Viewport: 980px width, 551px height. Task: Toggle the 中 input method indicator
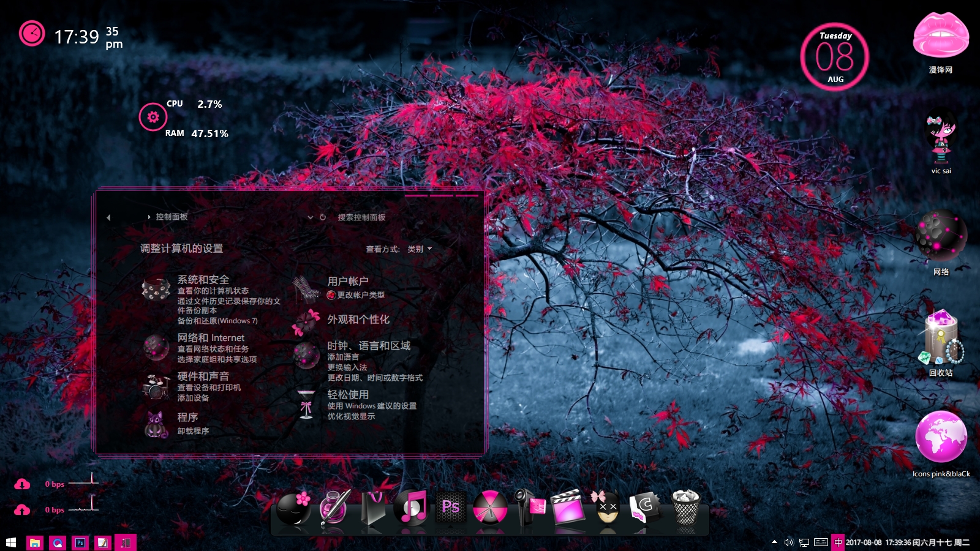click(x=838, y=542)
